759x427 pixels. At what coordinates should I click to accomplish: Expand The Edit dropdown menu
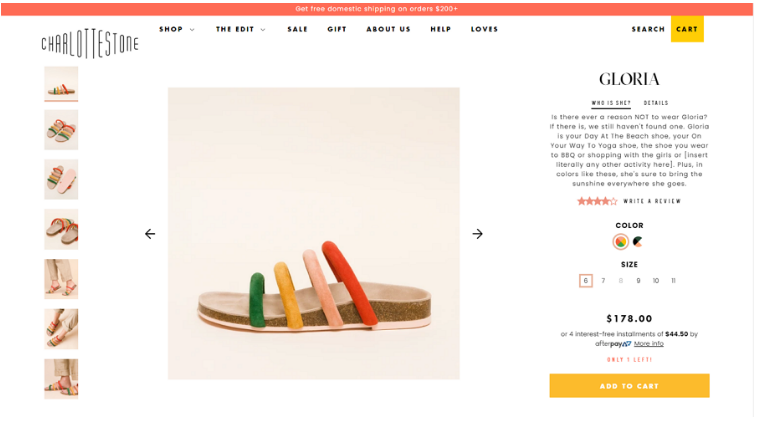(x=241, y=29)
